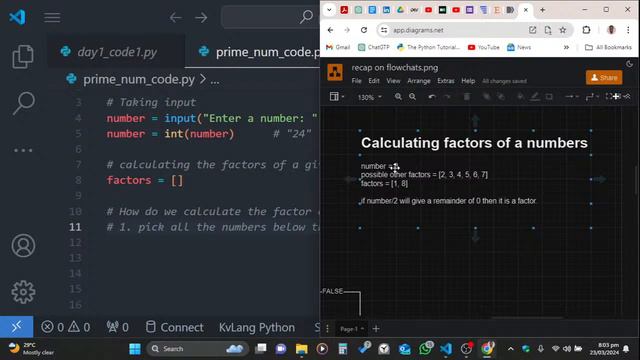Open VS Code remote window indicator
This screenshot has height=360, width=640.
click(x=16, y=327)
